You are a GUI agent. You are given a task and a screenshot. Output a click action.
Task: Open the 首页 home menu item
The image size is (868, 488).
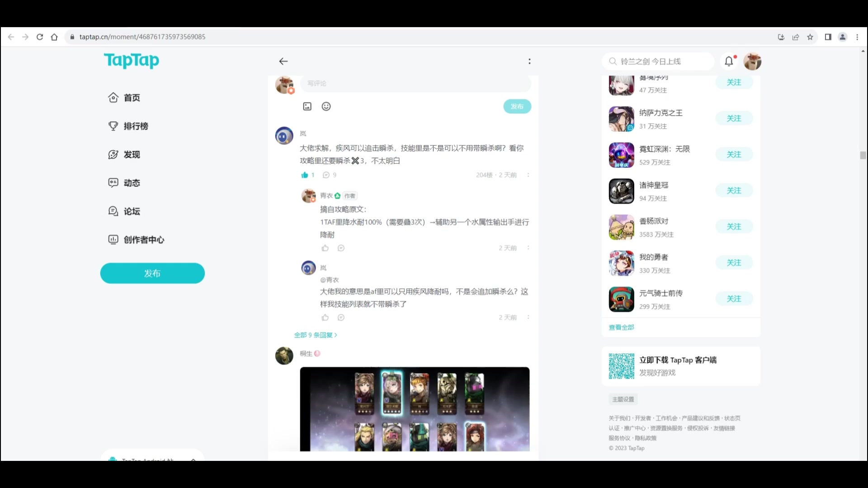(x=124, y=98)
